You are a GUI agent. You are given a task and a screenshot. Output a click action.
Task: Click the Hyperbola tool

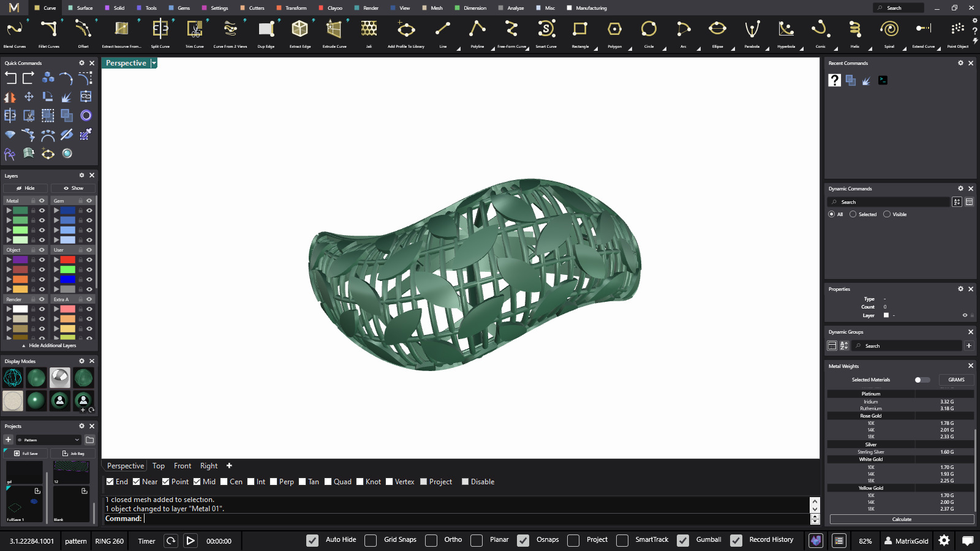(x=786, y=34)
